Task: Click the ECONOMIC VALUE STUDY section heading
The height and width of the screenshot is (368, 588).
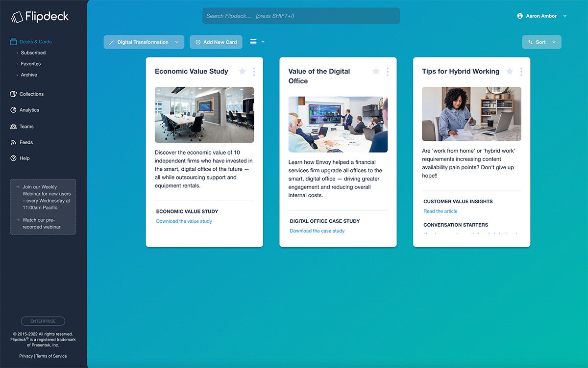Action: point(187,211)
